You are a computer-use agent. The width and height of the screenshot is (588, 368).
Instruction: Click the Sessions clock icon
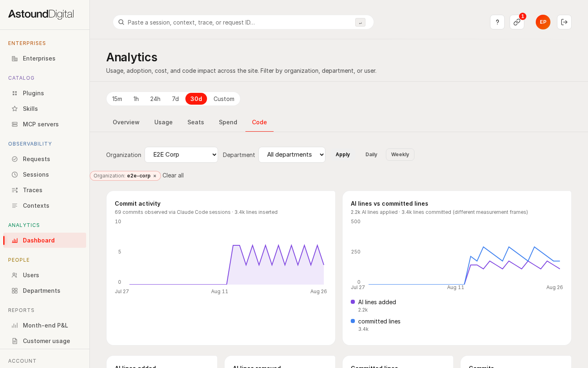[15, 175]
